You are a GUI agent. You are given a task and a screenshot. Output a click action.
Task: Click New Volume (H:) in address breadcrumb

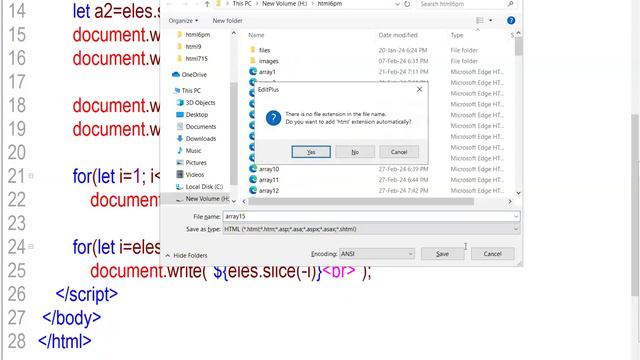tap(284, 4)
